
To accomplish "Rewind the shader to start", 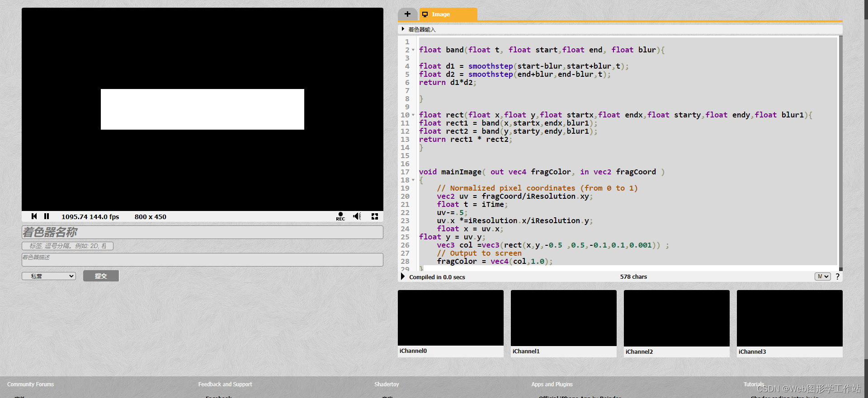I will coord(34,216).
